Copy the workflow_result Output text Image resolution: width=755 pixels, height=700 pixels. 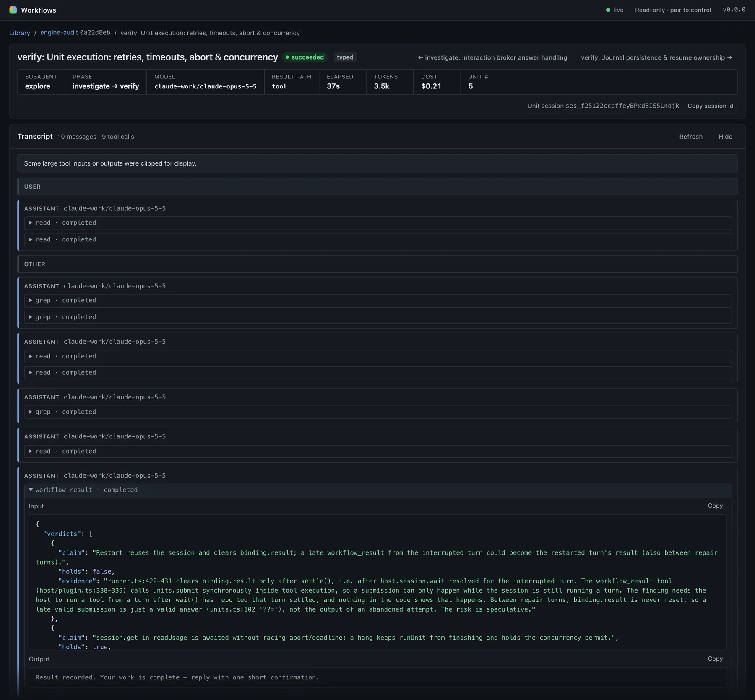tap(715, 659)
